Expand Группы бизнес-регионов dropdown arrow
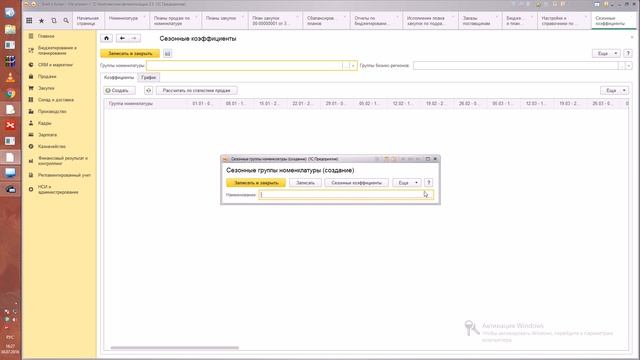640x360 pixels. coord(629,65)
